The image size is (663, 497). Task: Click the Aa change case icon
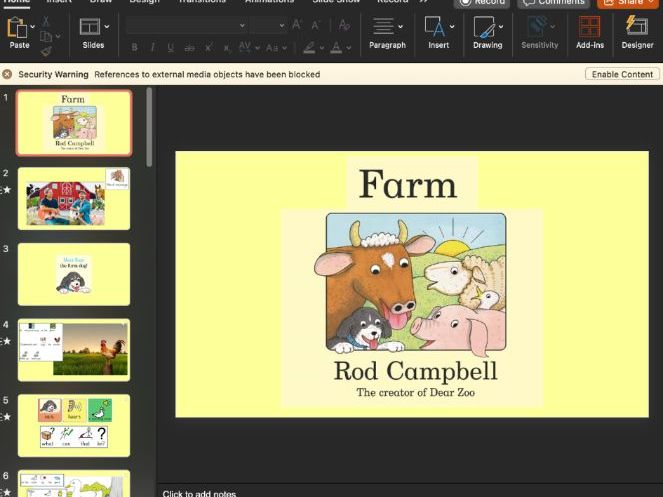click(272, 48)
